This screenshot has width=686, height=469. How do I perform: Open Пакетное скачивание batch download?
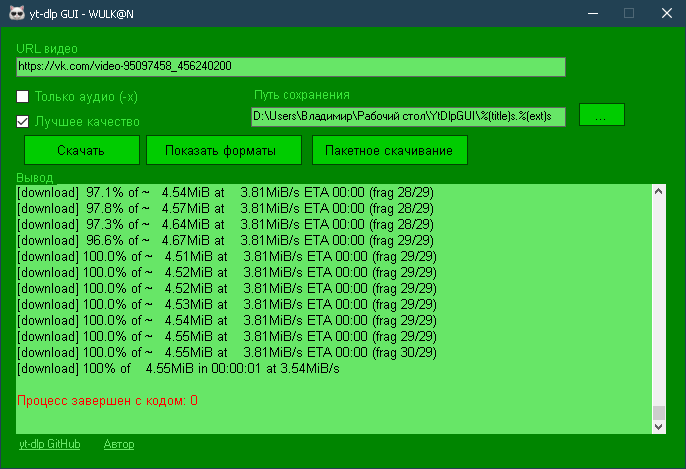tap(390, 150)
